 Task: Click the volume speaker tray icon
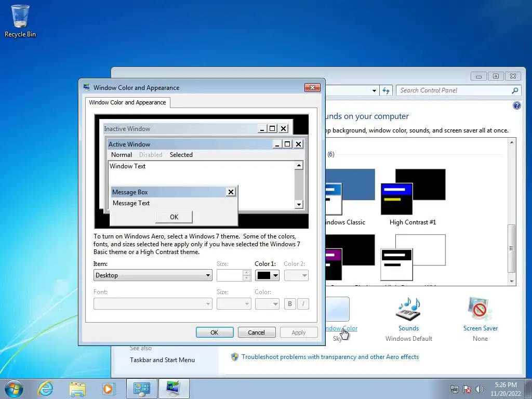pos(479,389)
